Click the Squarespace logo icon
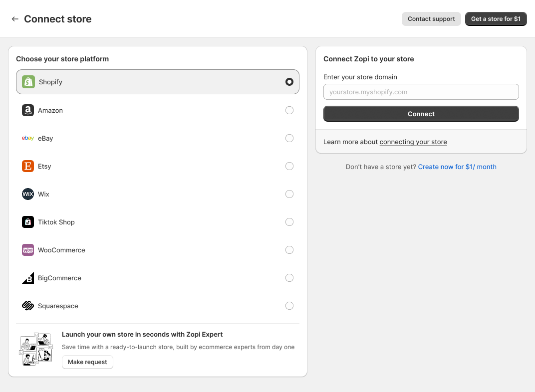The image size is (535, 392). [x=28, y=306]
